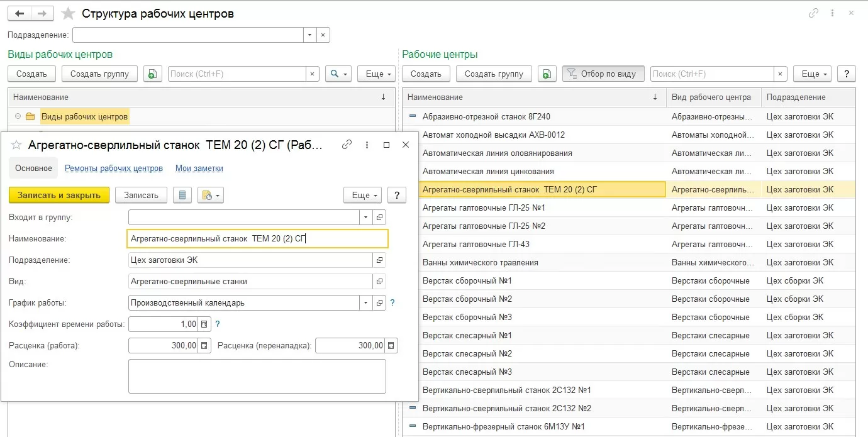
Task: Switch to Ремонты рабочих центров tab
Action: coord(114,169)
